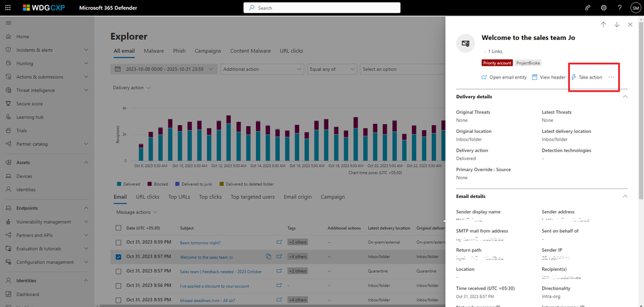Switch to the Content Malware tab
This screenshot has width=644, height=307.
pyautogui.click(x=250, y=51)
